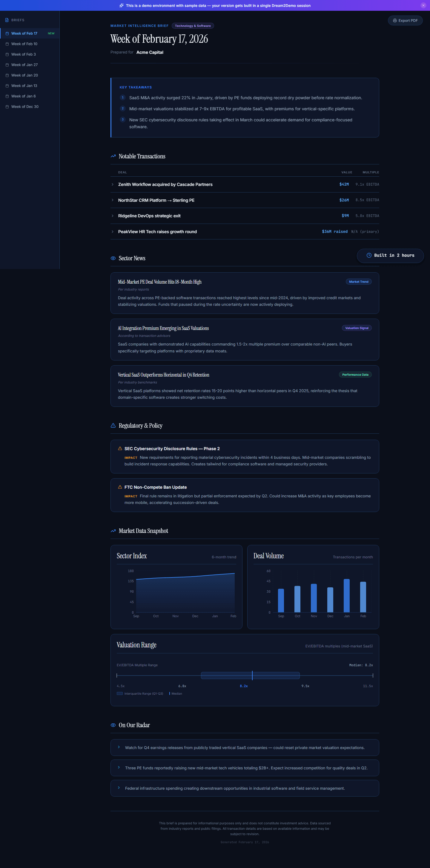Image resolution: width=430 pixels, height=868 pixels.
Task: Click the Sector Index area chart
Action: pyautogui.click(x=185, y=593)
